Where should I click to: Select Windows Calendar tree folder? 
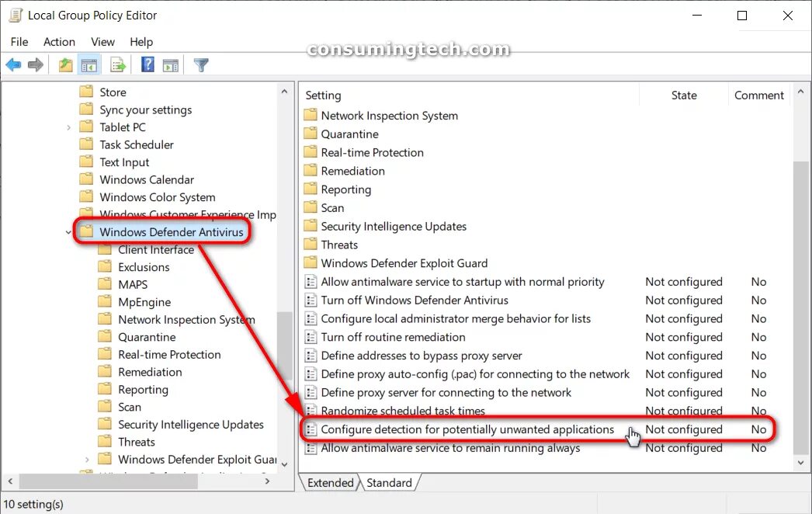[147, 180]
